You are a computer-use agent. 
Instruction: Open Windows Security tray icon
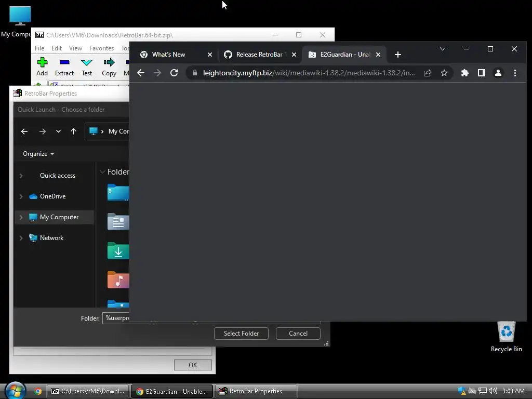462,391
